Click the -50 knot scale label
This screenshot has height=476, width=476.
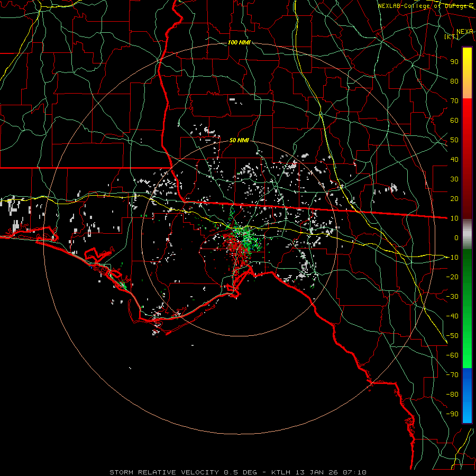(452, 336)
